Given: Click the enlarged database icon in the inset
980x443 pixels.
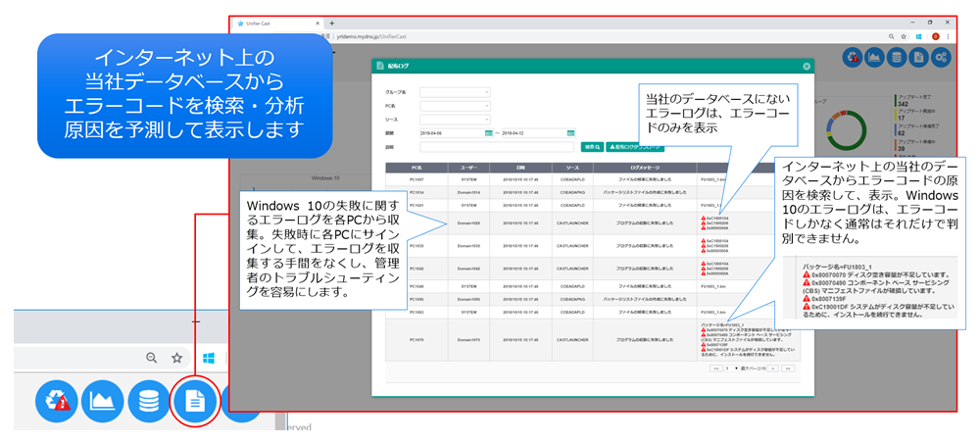Looking at the screenshot, I should 149,401.
